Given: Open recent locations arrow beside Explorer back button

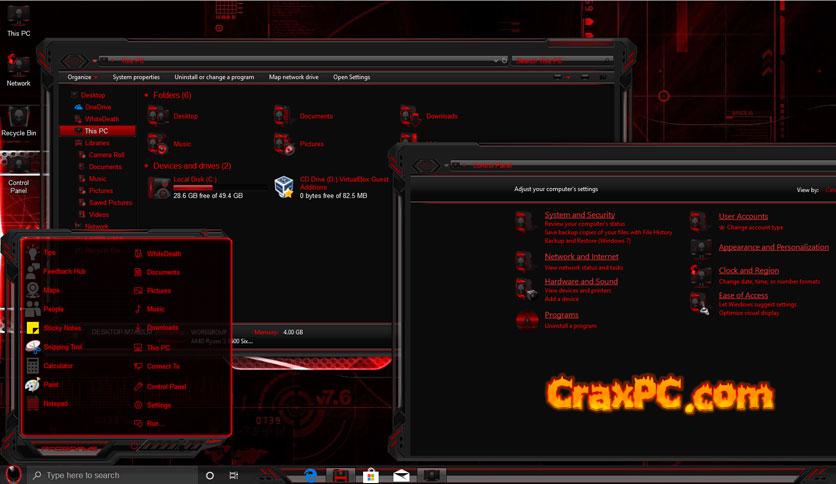Looking at the screenshot, I should tap(94, 61).
